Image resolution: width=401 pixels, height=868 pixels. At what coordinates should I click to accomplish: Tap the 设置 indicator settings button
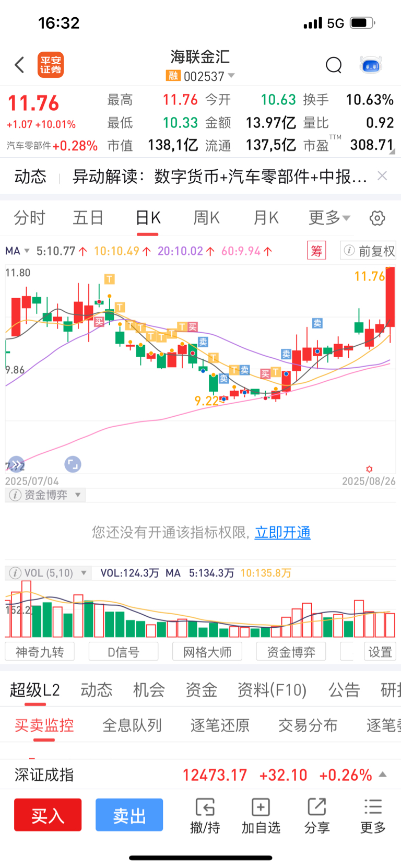tap(380, 652)
